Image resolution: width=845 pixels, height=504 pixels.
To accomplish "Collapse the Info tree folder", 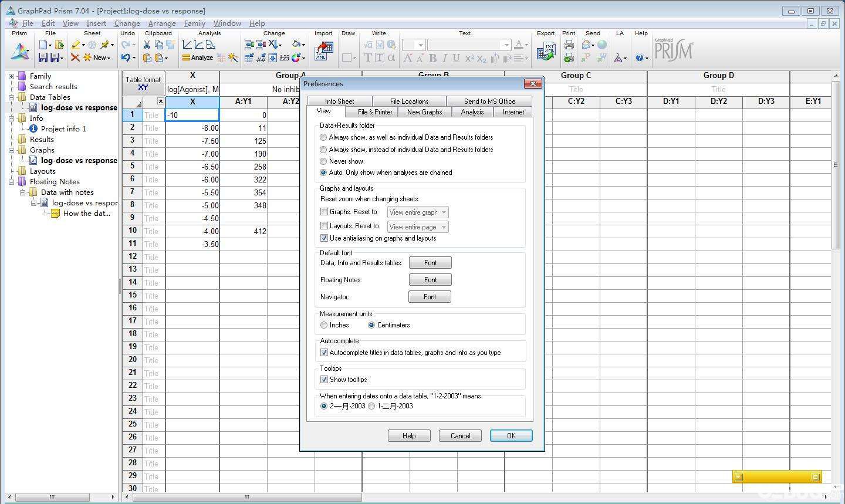I will click(x=11, y=119).
